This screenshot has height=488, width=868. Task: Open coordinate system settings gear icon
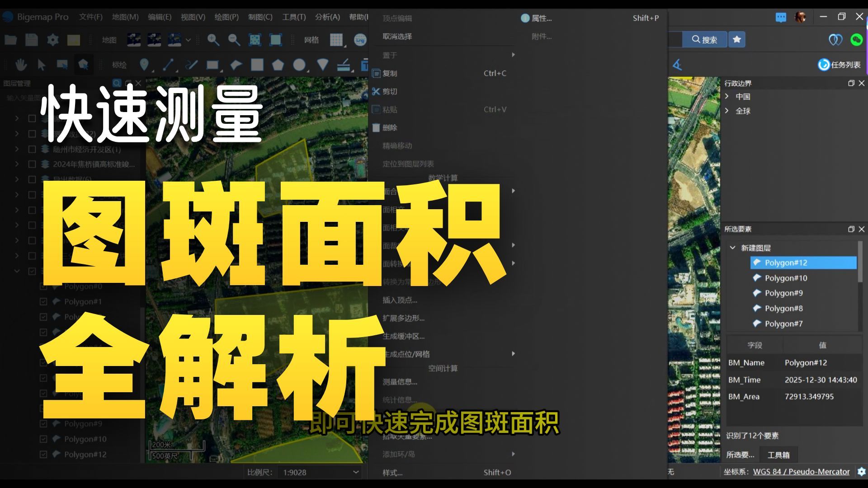pos(862,472)
